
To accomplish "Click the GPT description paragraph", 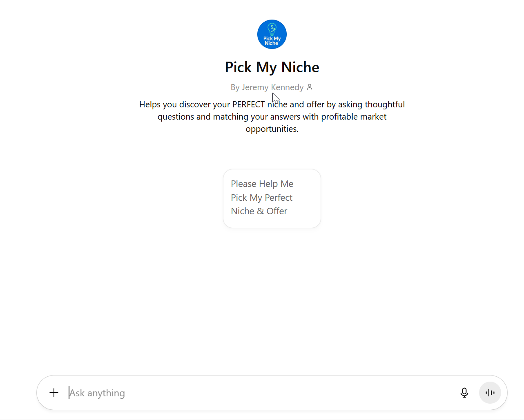I will pyautogui.click(x=272, y=116).
